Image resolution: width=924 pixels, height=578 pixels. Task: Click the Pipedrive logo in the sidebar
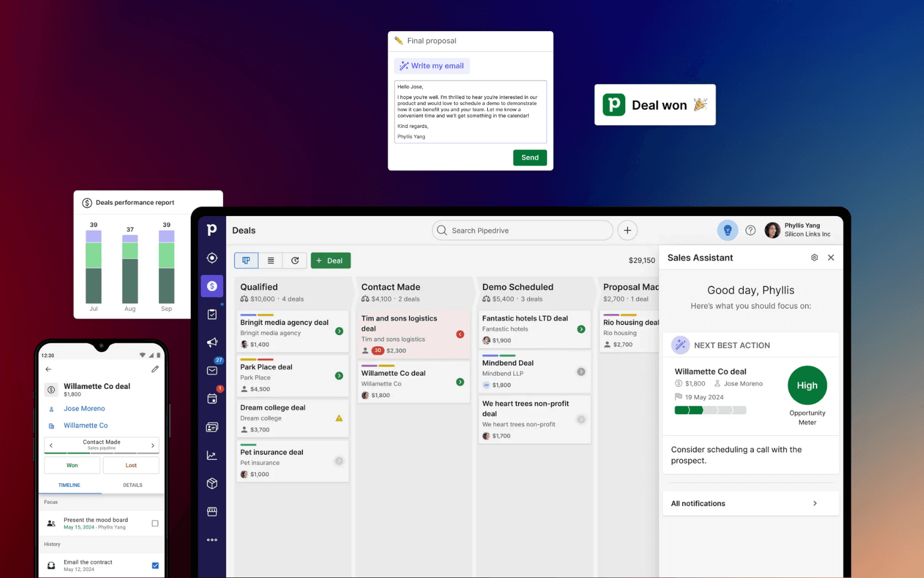click(x=212, y=230)
